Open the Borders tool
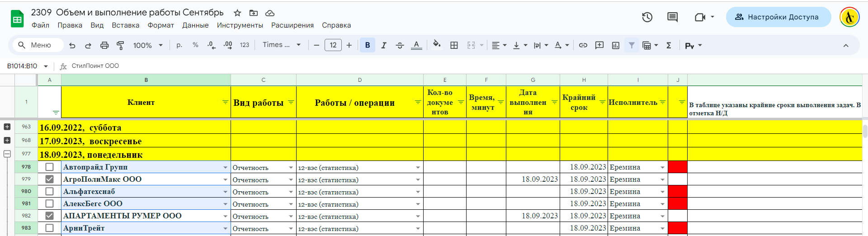868x236 pixels. pos(454,45)
